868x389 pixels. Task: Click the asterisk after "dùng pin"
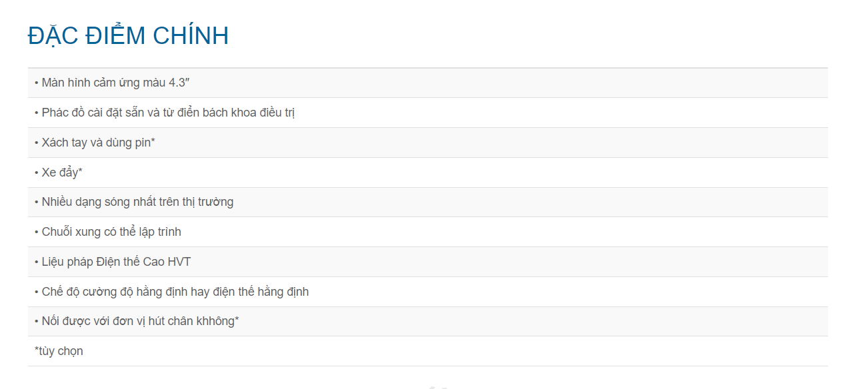(153, 141)
